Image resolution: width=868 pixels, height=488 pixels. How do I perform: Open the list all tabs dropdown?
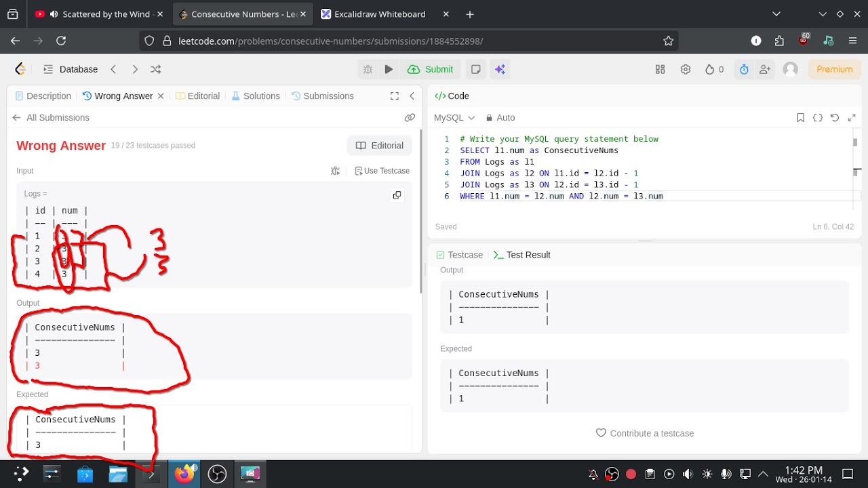777,14
